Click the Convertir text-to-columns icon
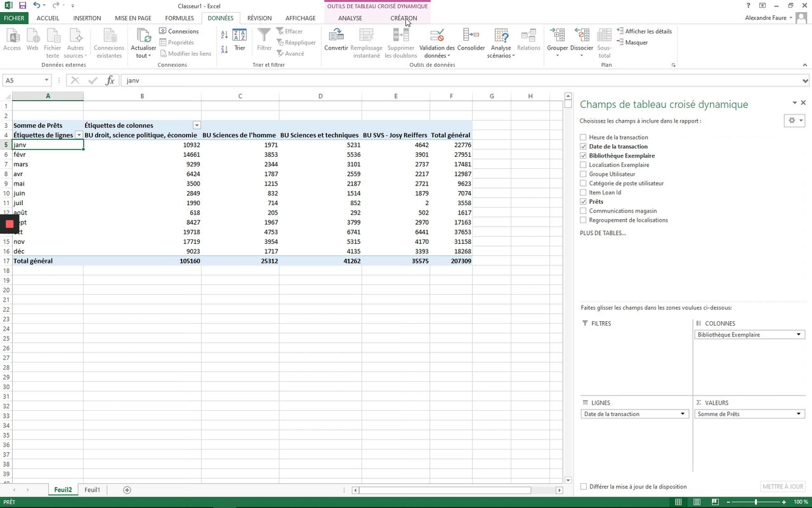Viewport: 812px width, 508px height. 336,39
